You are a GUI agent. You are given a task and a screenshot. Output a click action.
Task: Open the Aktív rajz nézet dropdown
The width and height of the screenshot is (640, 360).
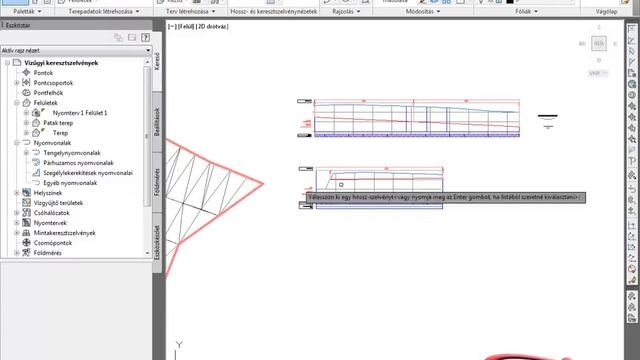pos(76,51)
